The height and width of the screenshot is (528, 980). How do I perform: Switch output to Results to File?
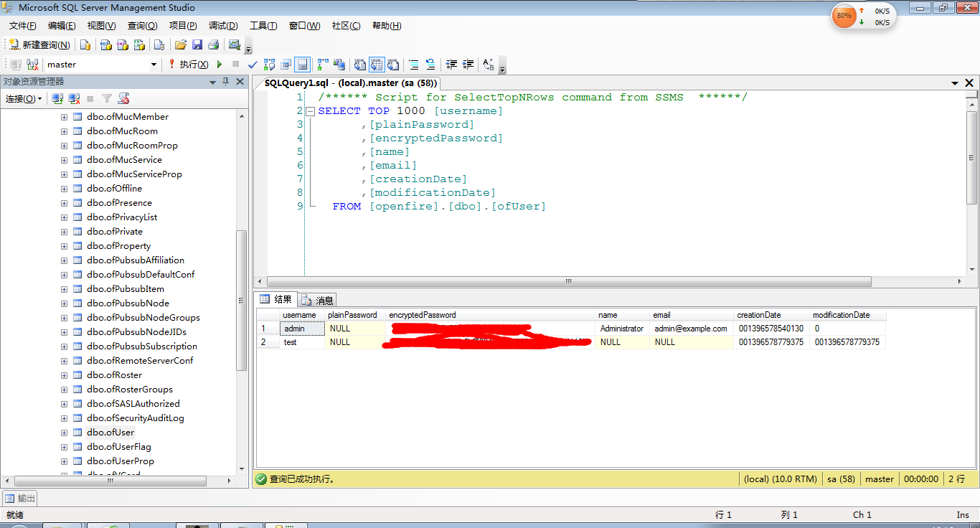click(x=393, y=65)
